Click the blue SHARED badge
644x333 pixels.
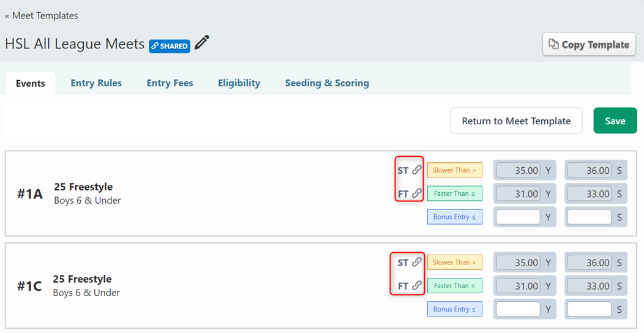click(x=170, y=46)
